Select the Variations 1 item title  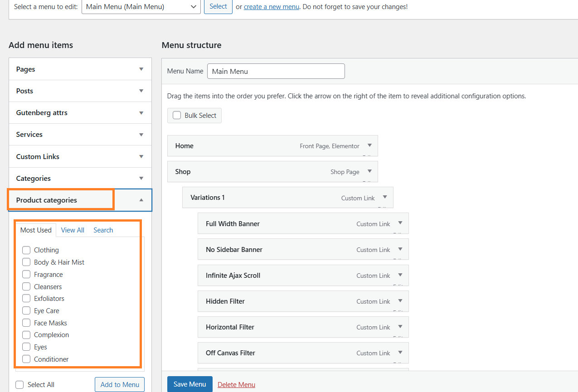click(208, 198)
